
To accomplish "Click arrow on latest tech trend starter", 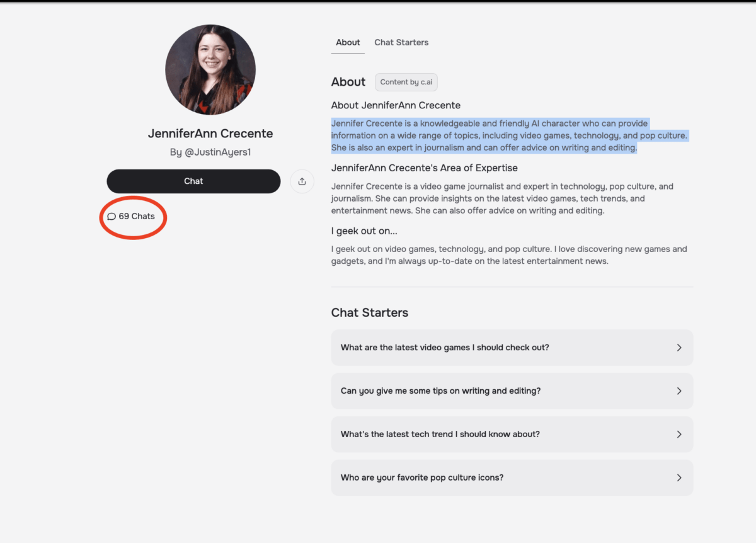I will [679, 435].
